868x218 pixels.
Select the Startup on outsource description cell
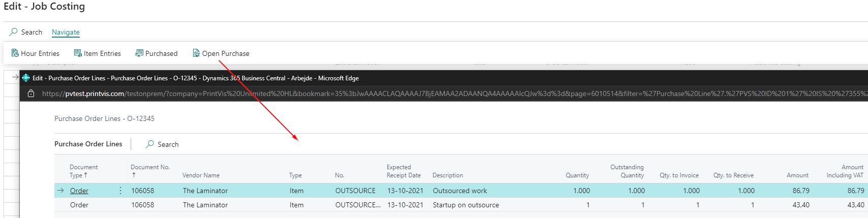pos(466,205)
